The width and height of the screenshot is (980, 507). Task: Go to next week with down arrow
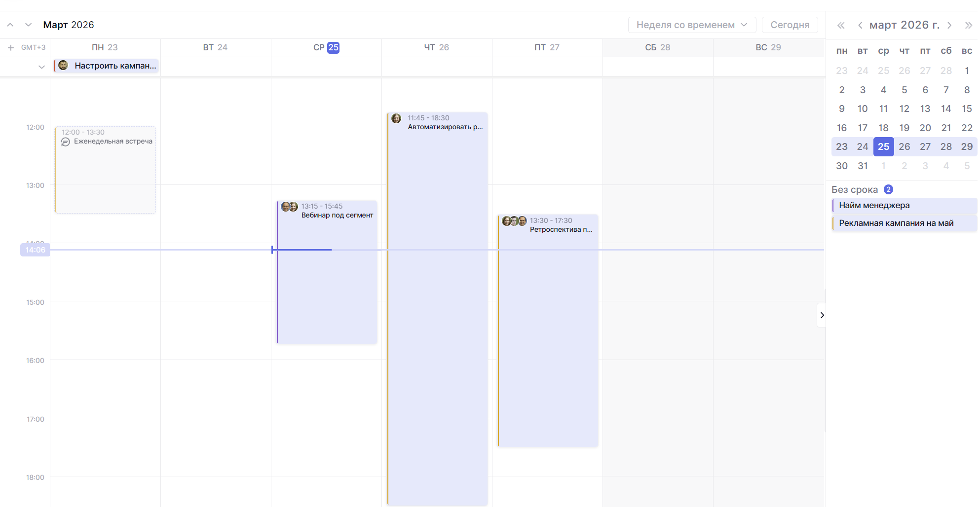tap(28, 25)
